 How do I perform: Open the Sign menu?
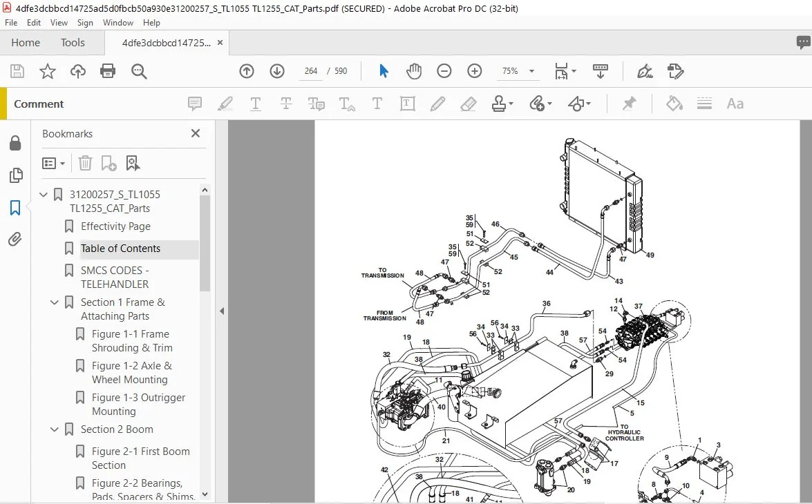click(x=85, y=23)
